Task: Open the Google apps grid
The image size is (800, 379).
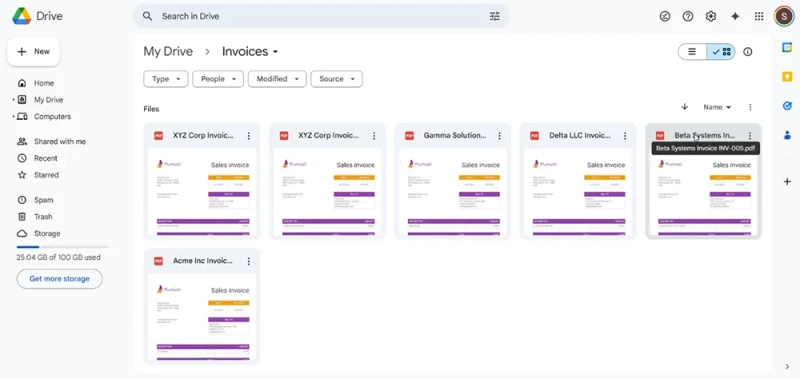Action: 759,16
